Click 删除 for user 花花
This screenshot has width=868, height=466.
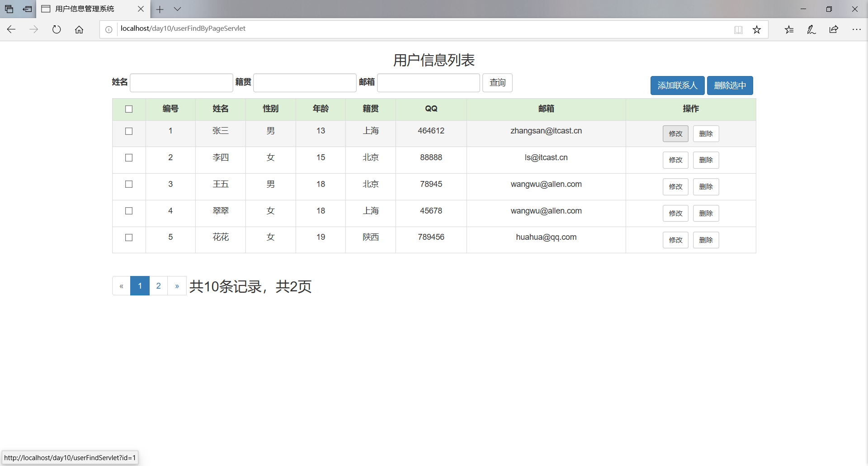click(706, 240)
